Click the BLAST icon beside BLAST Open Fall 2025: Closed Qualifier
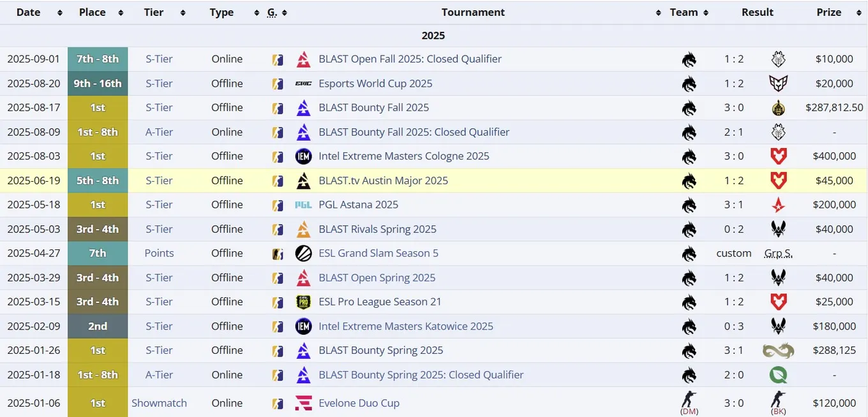 [x=304, y=59]
